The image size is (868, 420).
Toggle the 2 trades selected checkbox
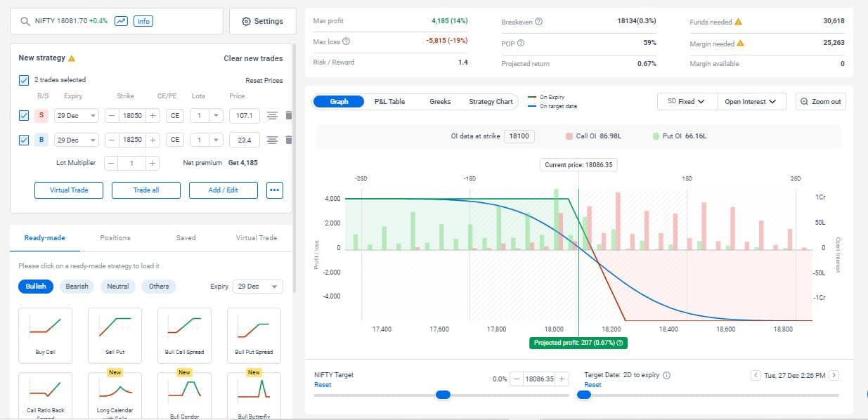pyautogui.click(x=23, y=79)
